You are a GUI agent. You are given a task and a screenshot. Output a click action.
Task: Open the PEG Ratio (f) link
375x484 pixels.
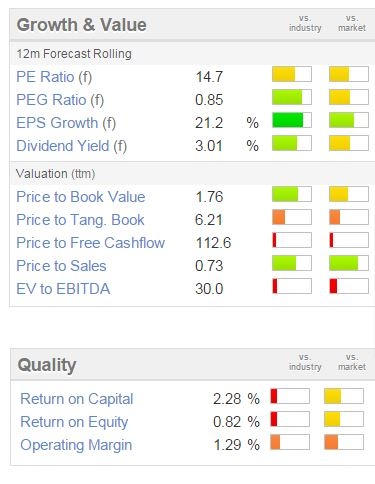[60, 100]
